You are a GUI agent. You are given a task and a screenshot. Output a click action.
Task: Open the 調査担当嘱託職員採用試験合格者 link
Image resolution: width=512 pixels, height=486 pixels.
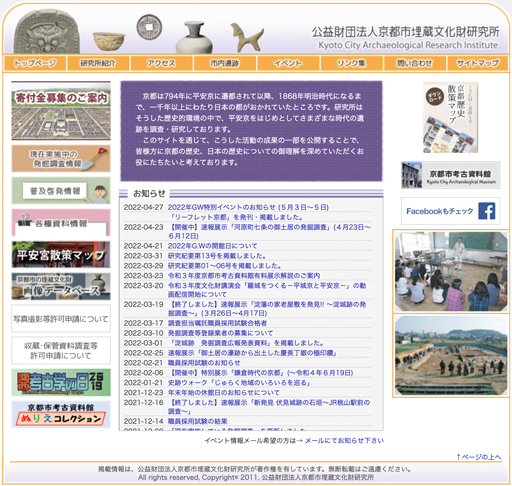click(x=217, y=323)
